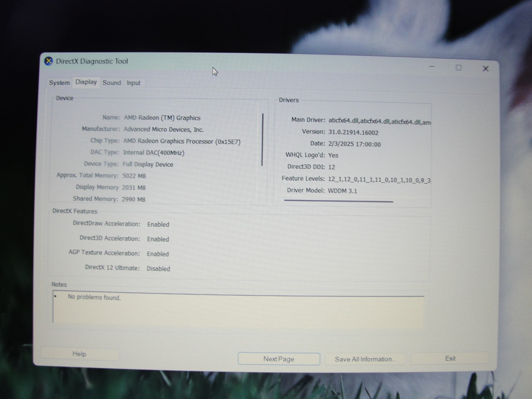
Task: Click the '2031 MB' display memory value
Action: point(134,188)
